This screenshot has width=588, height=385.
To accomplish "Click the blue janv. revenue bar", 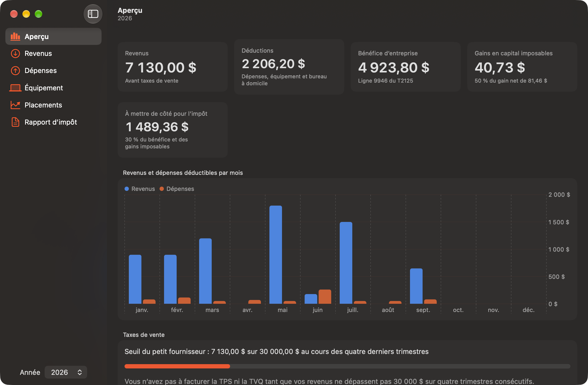I will tap(135, 279).
